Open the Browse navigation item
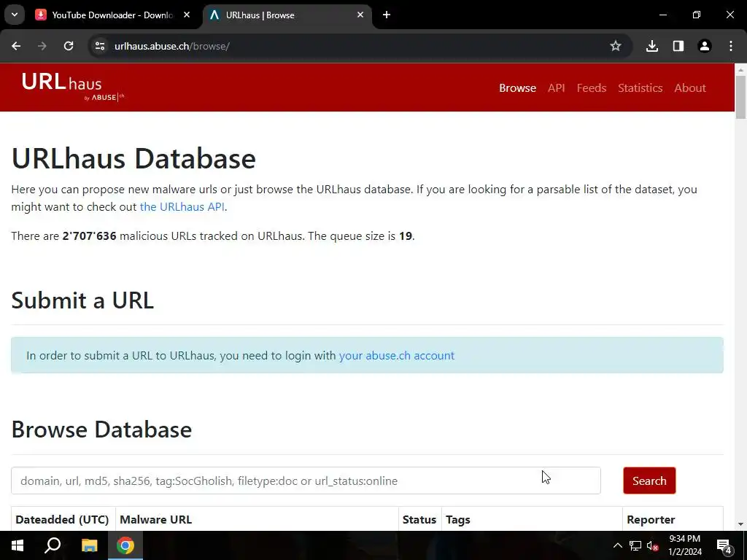 tap(517, 88)
